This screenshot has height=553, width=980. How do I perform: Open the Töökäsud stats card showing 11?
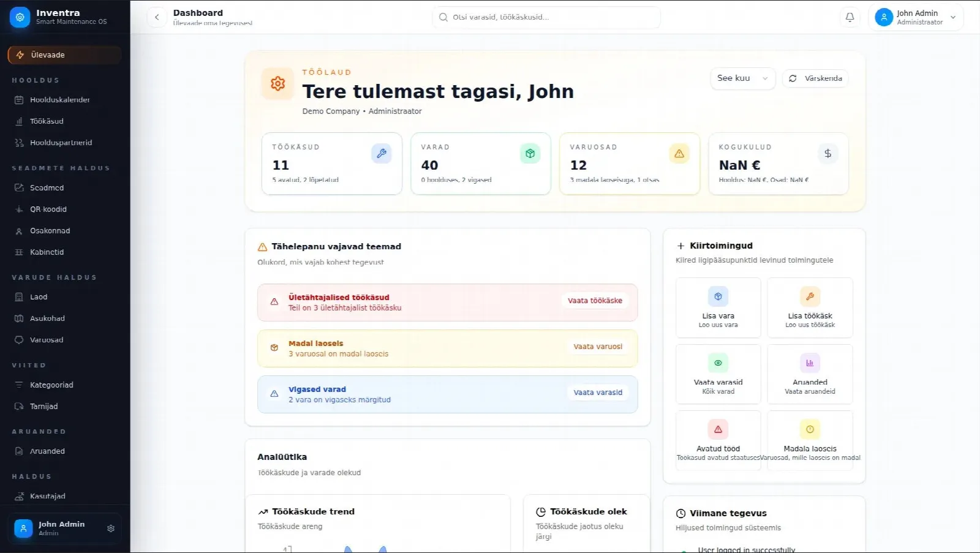tap(331, 164)
